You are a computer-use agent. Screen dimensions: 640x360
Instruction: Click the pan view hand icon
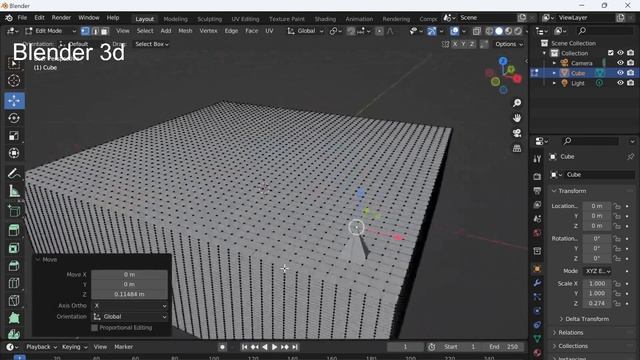(517, 118)
